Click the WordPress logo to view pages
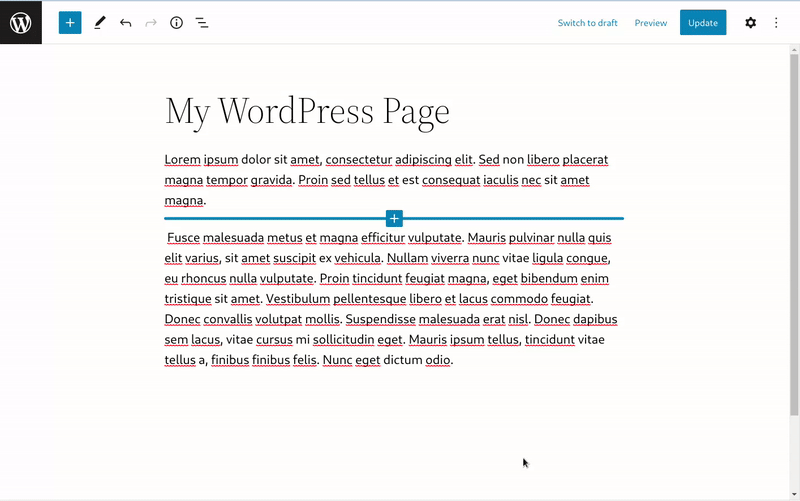800x501 pixels. 21,22
